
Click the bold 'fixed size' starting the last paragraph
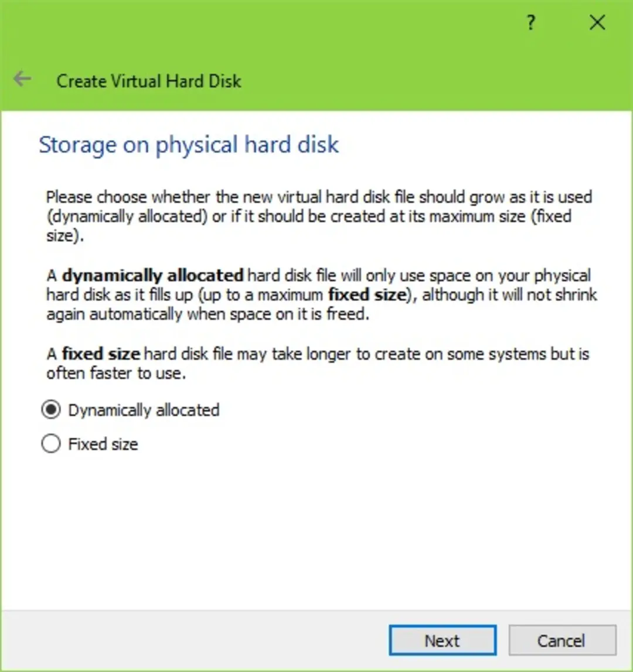[101, 354]
